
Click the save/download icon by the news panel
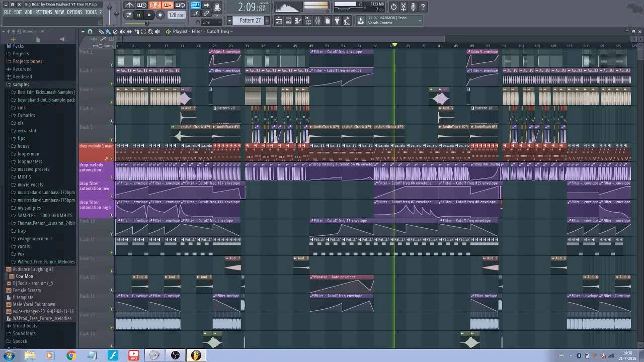tap(361, 21)
